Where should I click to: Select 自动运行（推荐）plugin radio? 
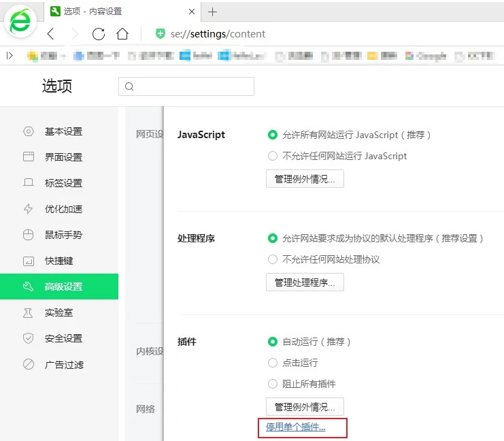(x=273, y=342)
